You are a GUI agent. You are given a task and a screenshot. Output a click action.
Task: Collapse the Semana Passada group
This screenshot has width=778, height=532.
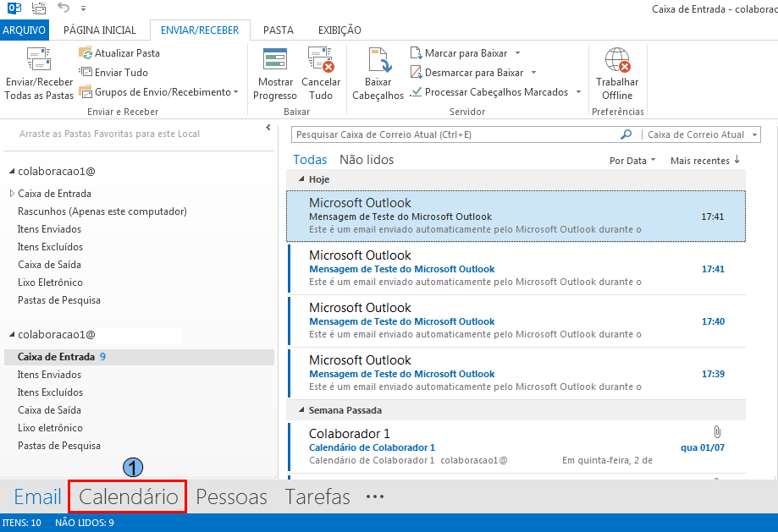coord(301,410)
